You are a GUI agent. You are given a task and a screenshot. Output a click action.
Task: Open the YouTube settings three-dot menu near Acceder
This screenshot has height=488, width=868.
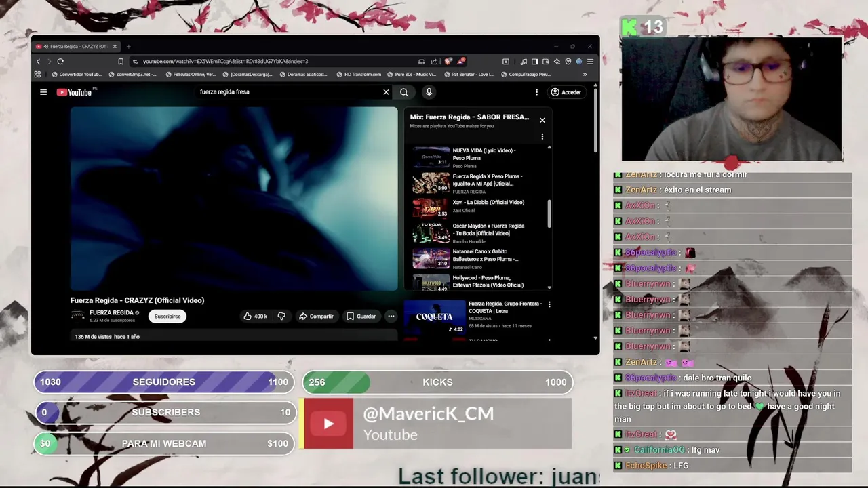point(536,92)
